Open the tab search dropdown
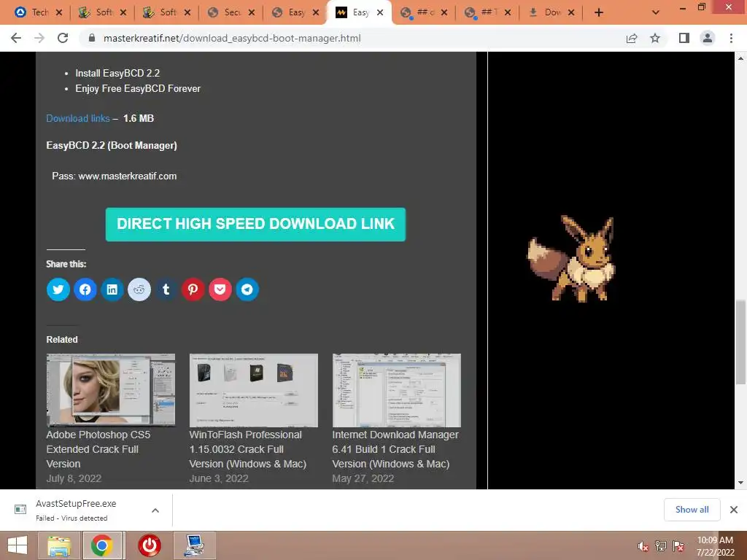 point(656,12)
